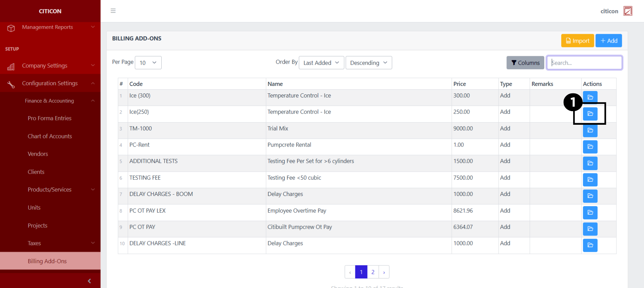Open folder action for TM-1000 row

coord(590,131)
